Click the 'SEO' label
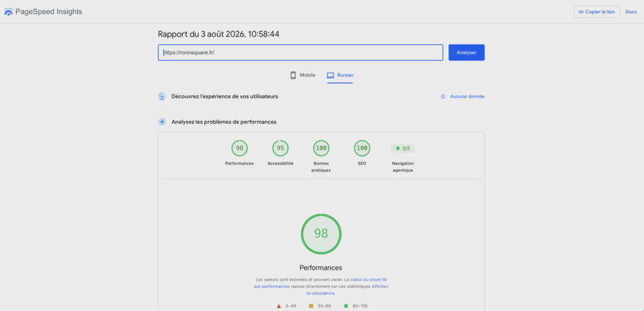644x311 pixels. pos(362,163)
